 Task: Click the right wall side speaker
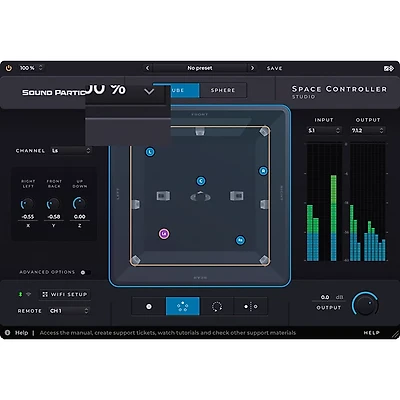264,204
